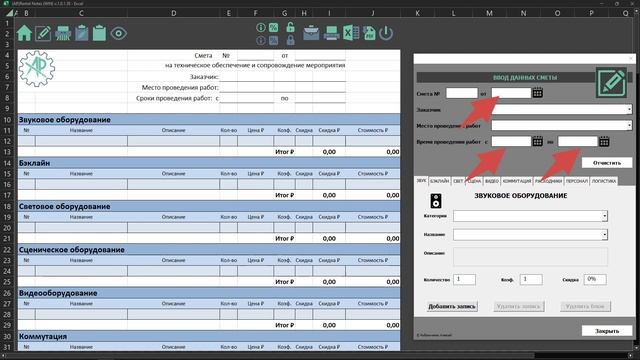Viewport: 640px width, 360px height.
Task: Click the briefcase icon in the toolbar
Action: (x=311, y=33)
